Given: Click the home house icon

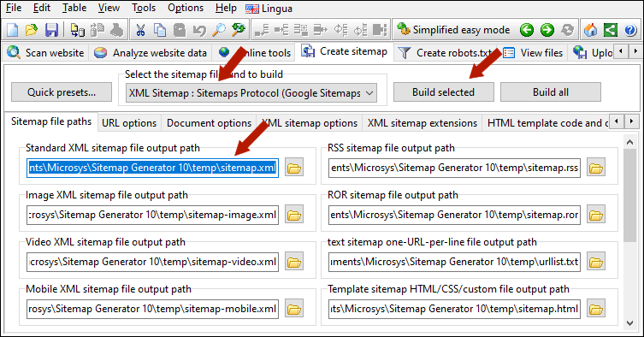Looking at the screenshot, I should tap(591, 30).
